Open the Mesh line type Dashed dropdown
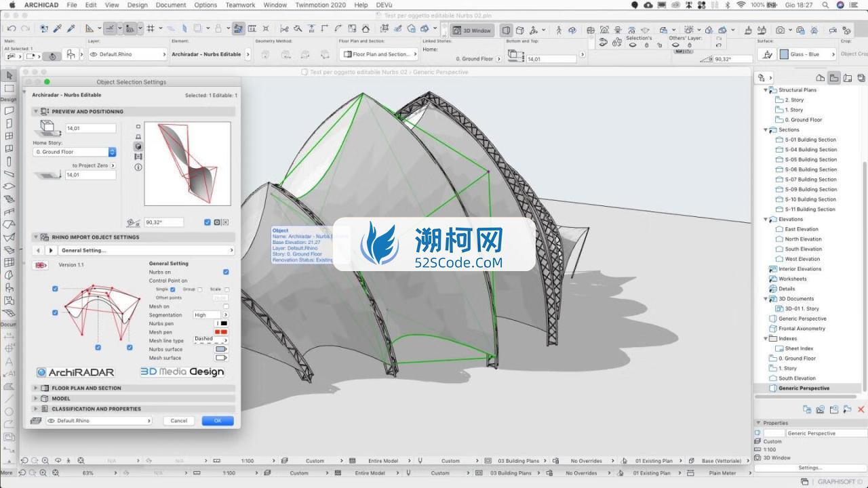Image resolution: width=868 pixels, height=488 pixels. [x=210, y=340]
